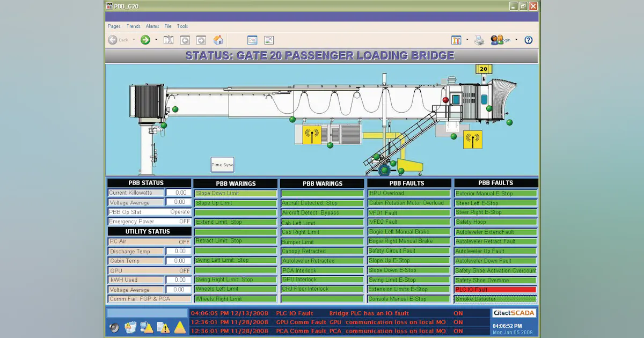
Task: Select the Smoke Detector fault indicator
Action: point(495,299)
